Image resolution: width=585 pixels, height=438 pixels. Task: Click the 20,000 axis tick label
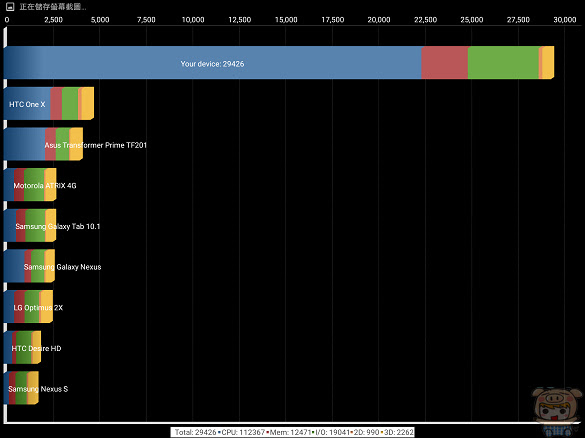(379, 20)
